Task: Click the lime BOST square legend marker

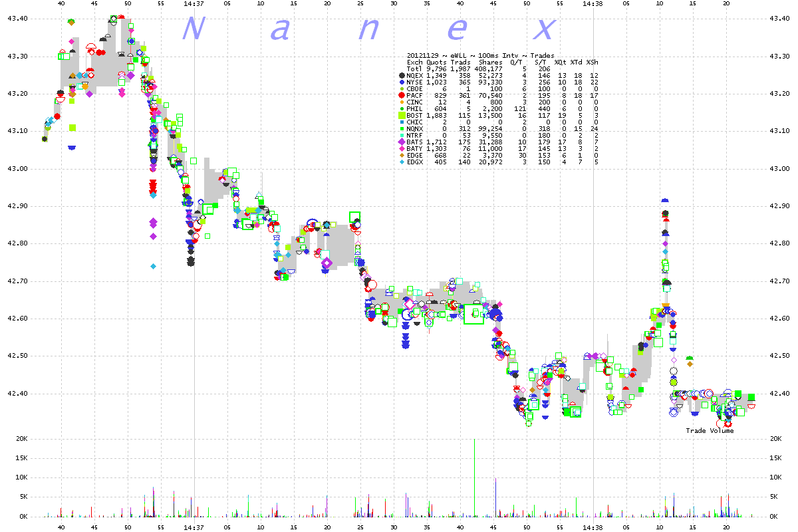Action: [x=402, y=116]
